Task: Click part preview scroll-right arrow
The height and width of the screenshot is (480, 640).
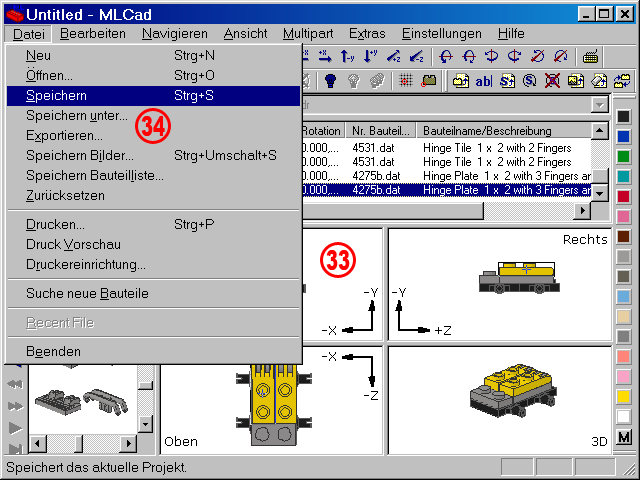Action: coord(129,444)
